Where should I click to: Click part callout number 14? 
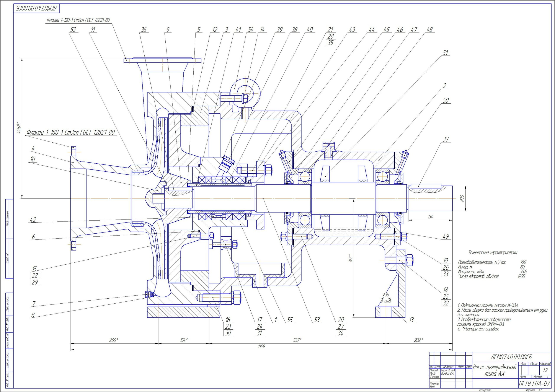262,29
